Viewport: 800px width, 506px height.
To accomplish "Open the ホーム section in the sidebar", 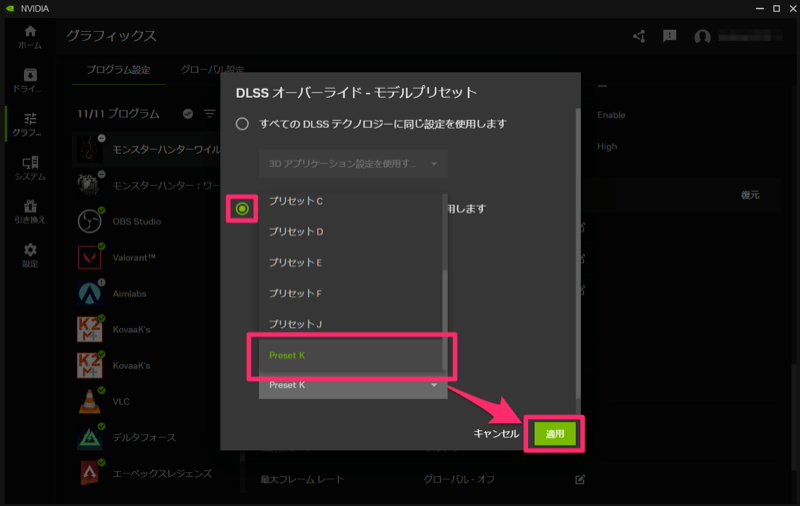I will (30, 37).
